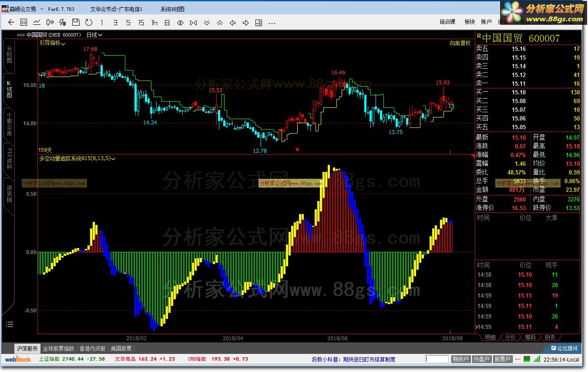
Task: Click the 投教小科普 scrolling notice
Action: 353,359
